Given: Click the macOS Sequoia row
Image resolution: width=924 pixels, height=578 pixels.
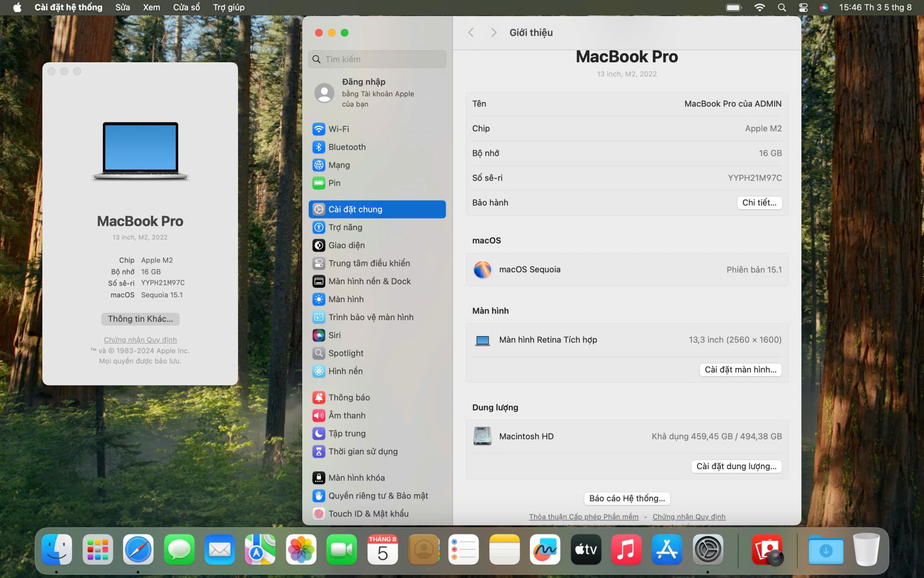Looking at the screenshot, I should click(x=627, y=270).
